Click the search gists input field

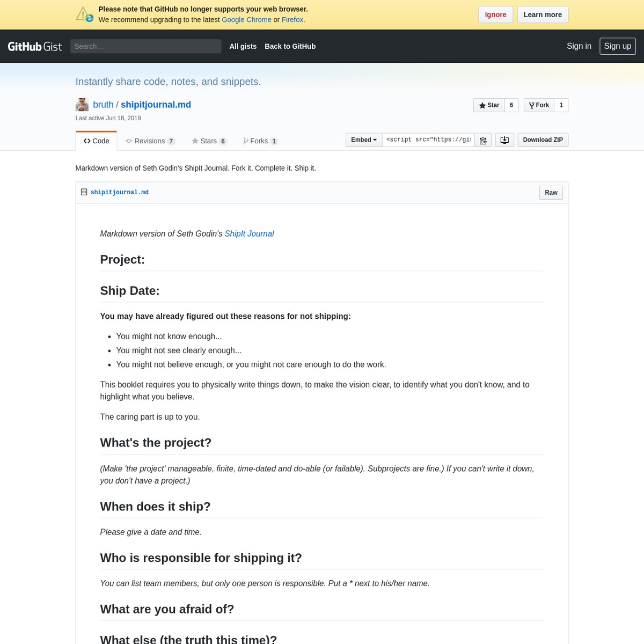(x=145, y=46)
